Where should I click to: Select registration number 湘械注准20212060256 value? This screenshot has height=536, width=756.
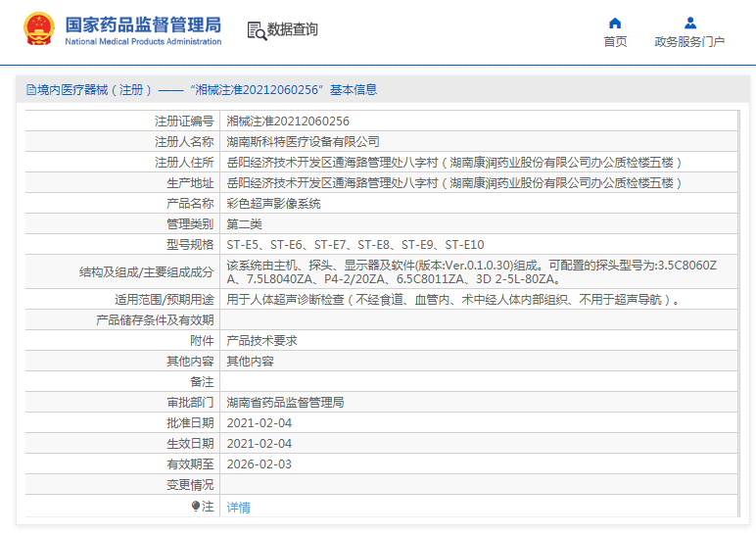point(288,122)
